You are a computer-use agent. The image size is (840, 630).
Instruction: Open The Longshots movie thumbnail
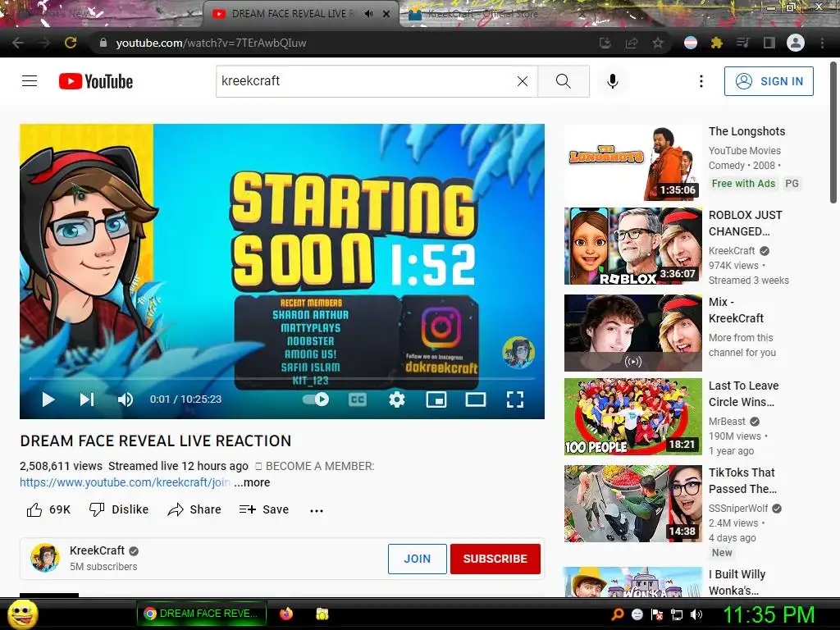tap(632, 162)
